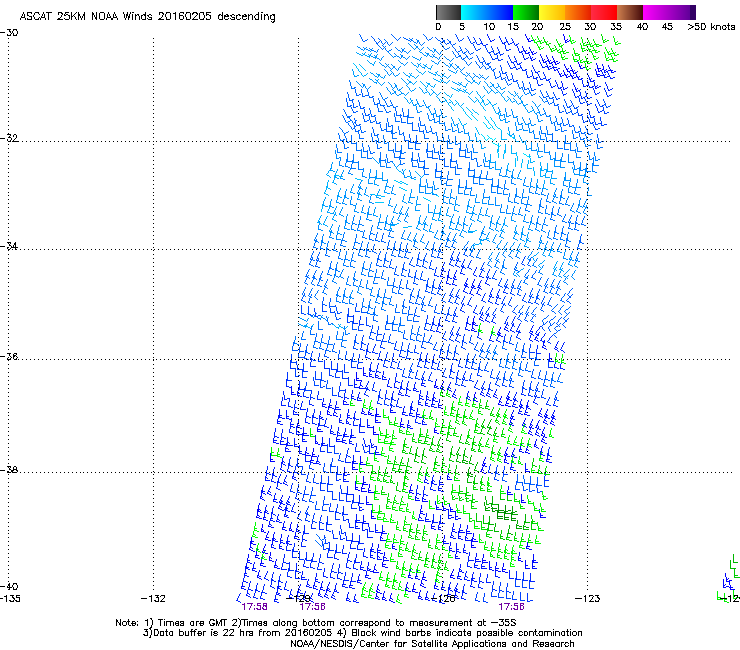Click the gray 0-5 knots color swatch
The image size is (740, 650).
click(x=448, y=12)
